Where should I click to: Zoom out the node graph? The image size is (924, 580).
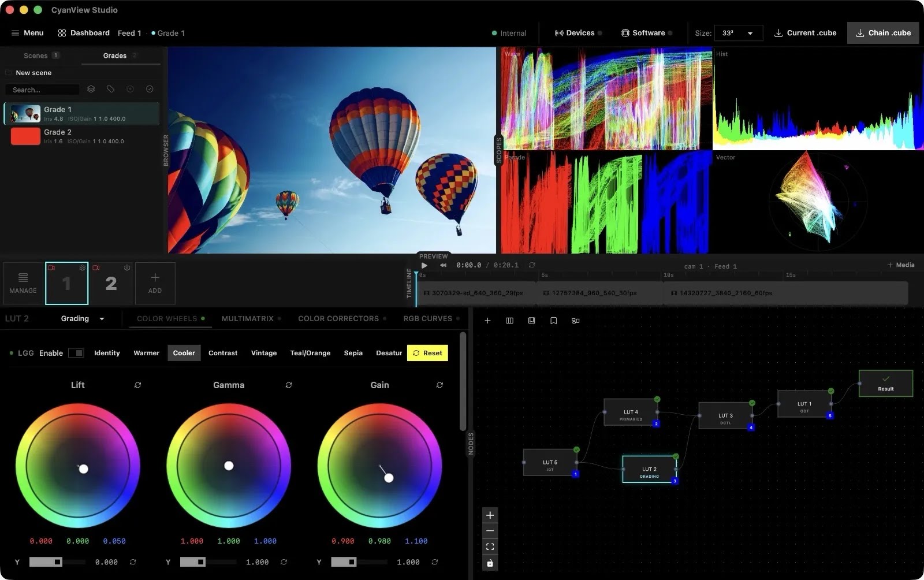click(x=490, y=531)
